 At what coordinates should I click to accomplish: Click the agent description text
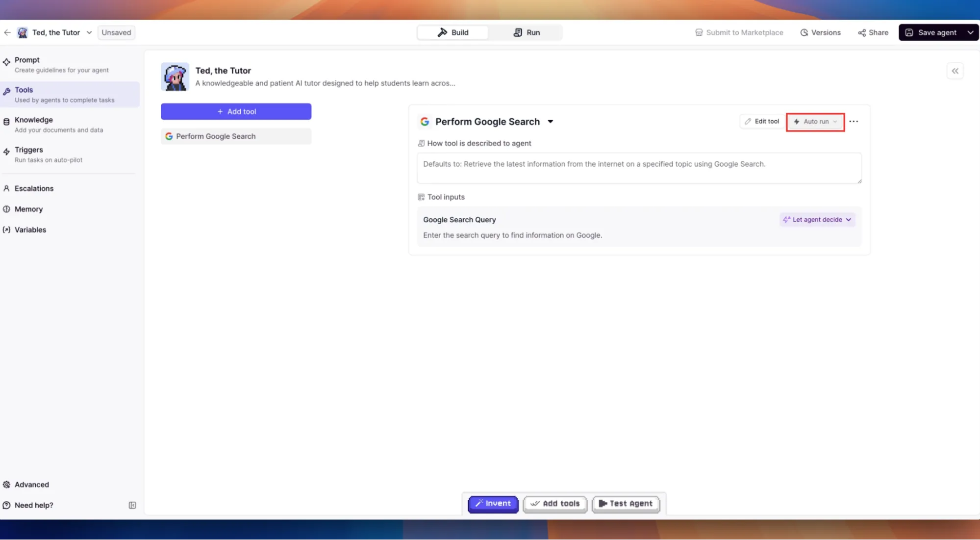click(325, 83)
